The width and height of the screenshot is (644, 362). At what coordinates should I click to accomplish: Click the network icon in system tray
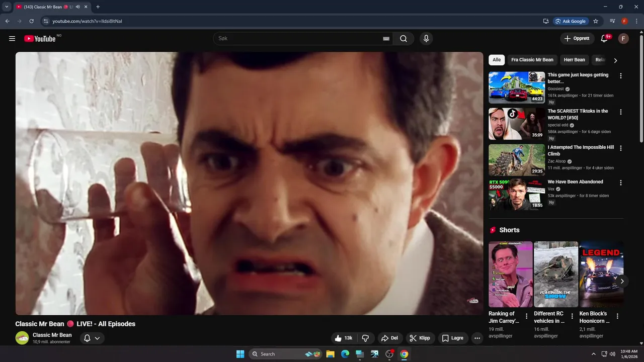604,354
